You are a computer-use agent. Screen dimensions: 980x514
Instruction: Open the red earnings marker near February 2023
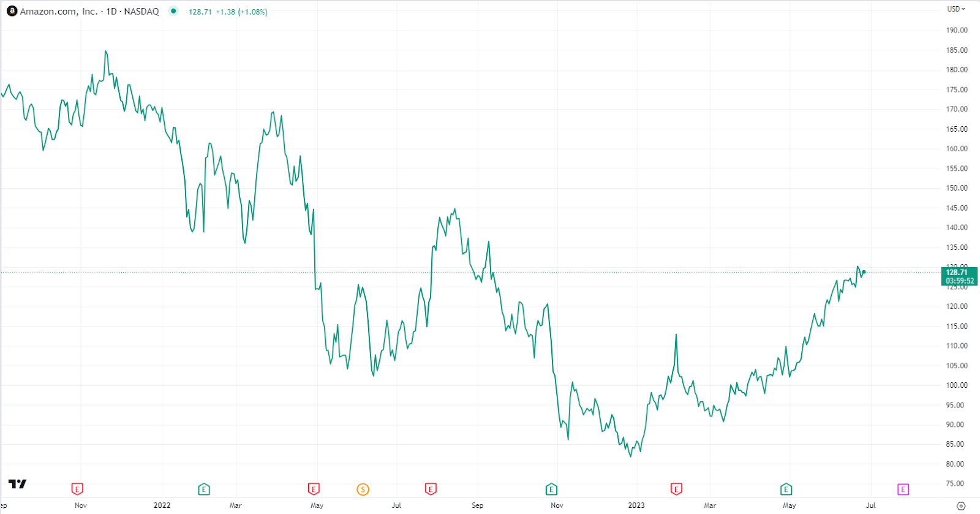tap(676, 489)
